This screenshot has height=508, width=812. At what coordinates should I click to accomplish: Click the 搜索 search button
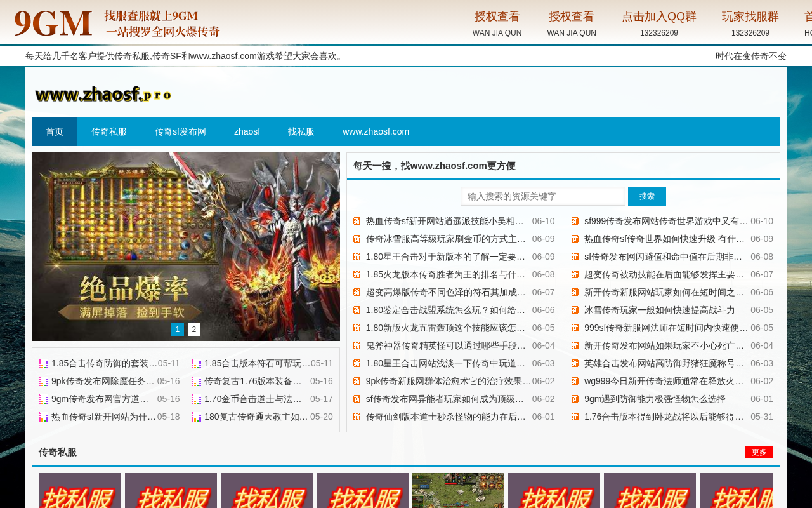(x=647, y=196)
